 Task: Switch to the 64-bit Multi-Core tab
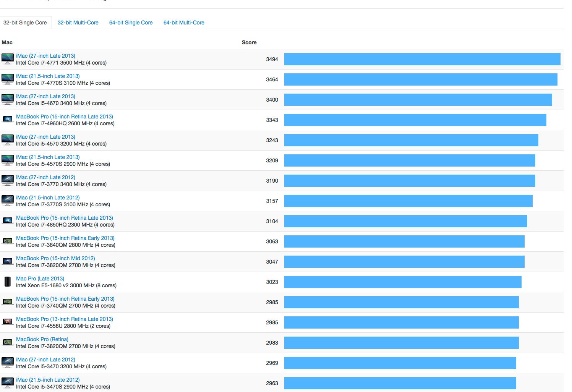[x=184, y=23]
